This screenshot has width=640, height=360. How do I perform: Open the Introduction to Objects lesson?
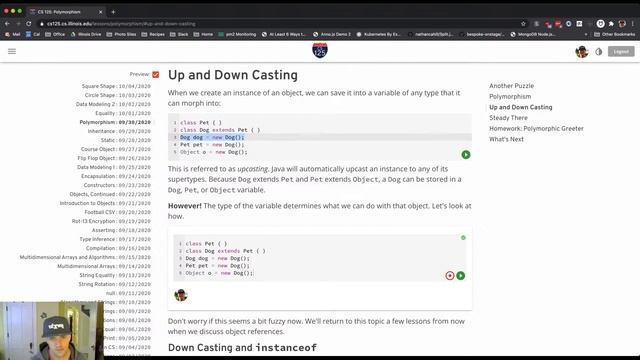(x=105, y=203)
